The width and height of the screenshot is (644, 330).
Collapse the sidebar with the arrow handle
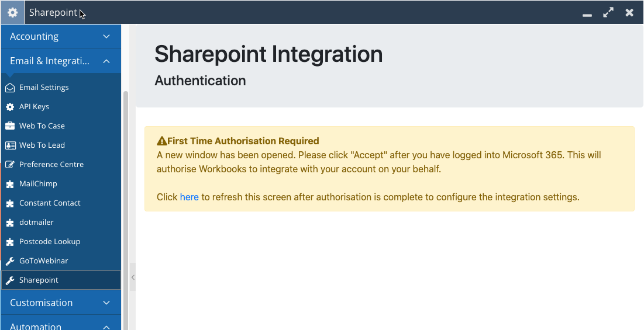point(133,277)
